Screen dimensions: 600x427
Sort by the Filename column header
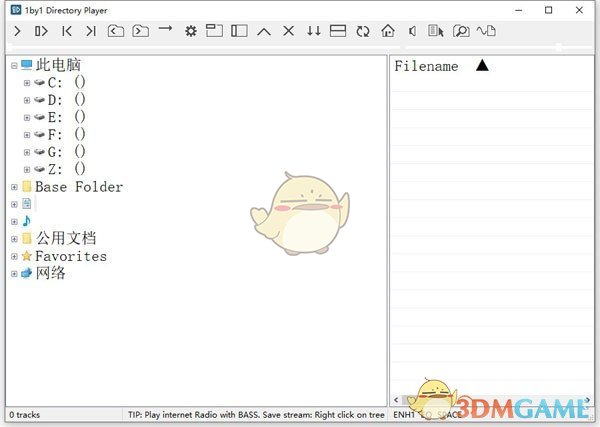(426, 66)
